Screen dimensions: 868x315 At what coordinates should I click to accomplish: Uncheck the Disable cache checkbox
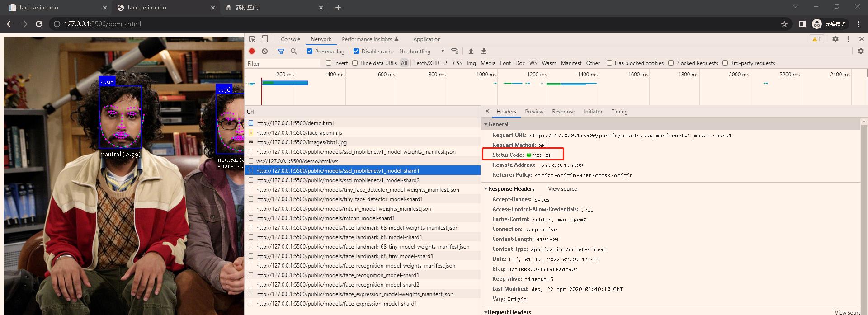[x=356, y=51]
